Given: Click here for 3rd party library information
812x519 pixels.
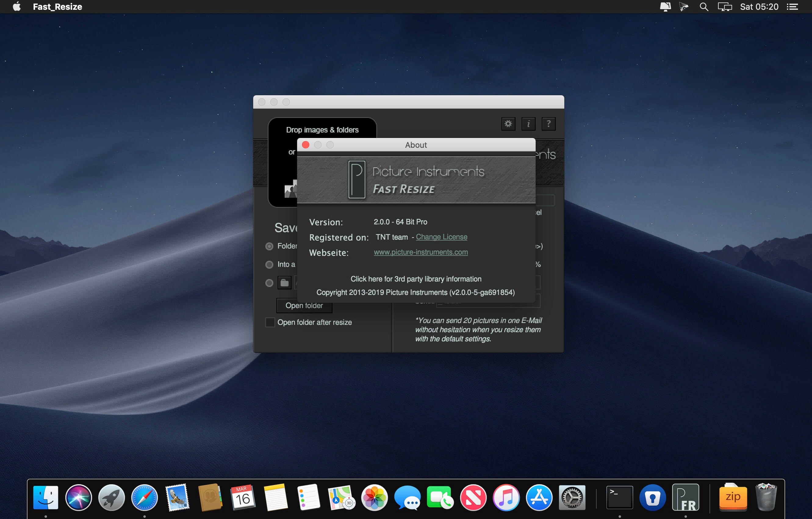Looking at the screenshot, I should 416,279.
